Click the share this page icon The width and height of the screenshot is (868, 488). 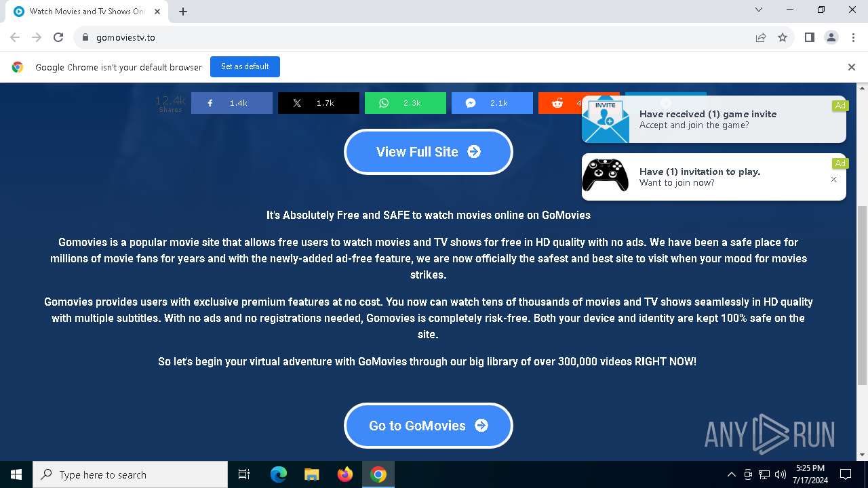pos(761,37)
